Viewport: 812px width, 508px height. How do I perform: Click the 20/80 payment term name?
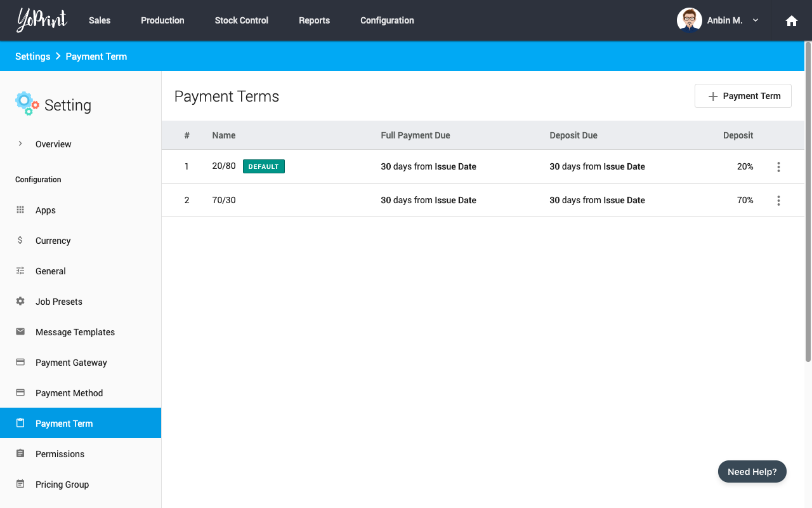224,166
